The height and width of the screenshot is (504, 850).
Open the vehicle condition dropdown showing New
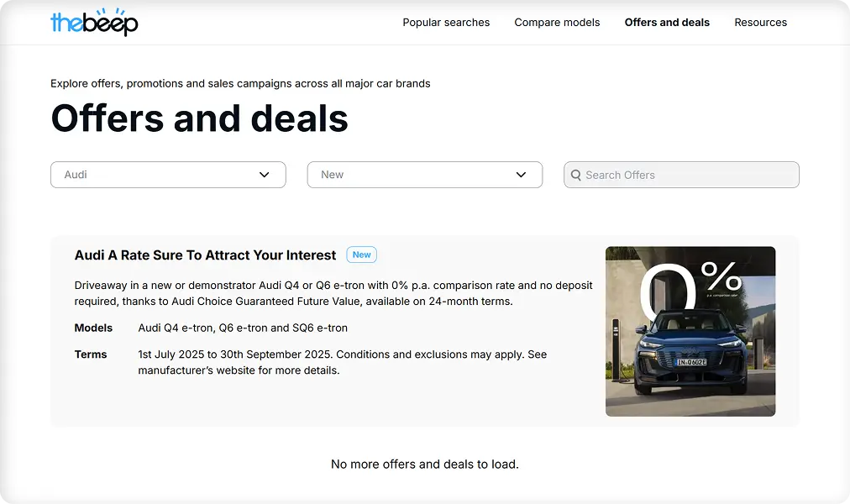pos(424,175)
